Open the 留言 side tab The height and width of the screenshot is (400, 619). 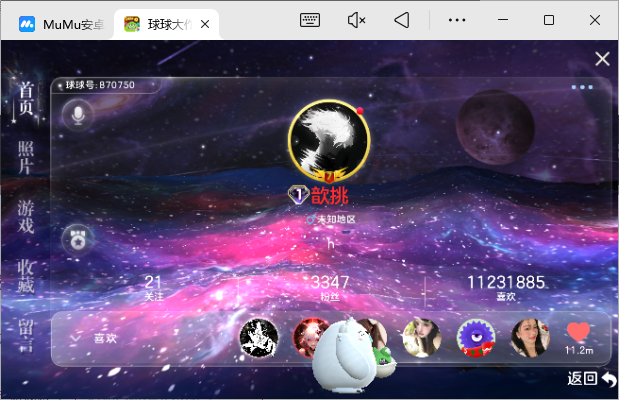tap(26, 335)
